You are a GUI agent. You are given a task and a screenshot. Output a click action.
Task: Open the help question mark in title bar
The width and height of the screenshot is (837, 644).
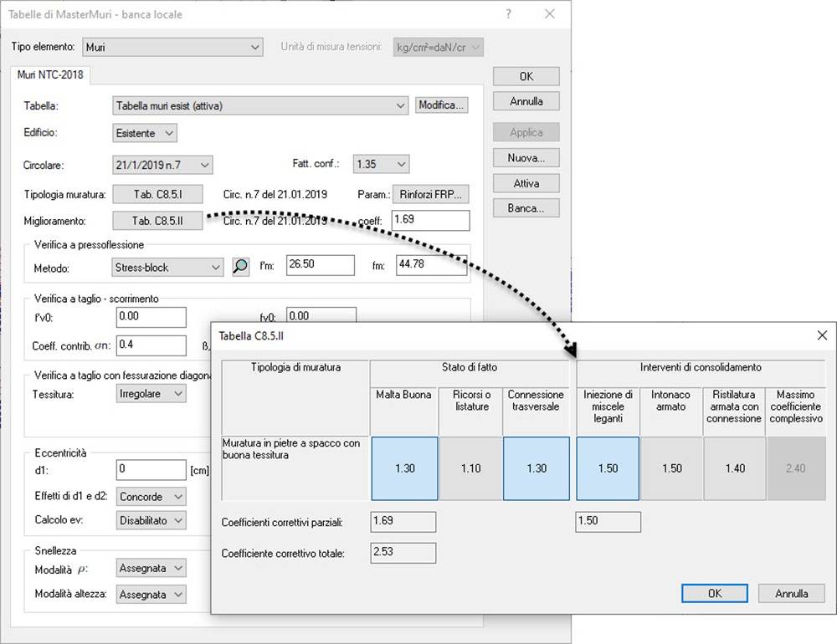[x=508, y=14]
